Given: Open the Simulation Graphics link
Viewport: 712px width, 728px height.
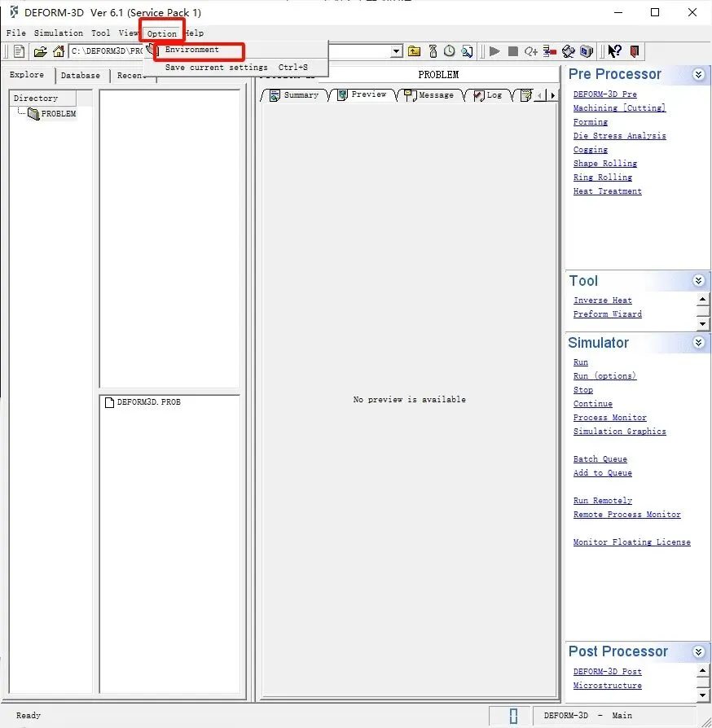Looking at the screenshot, I should tap(620, 432).
